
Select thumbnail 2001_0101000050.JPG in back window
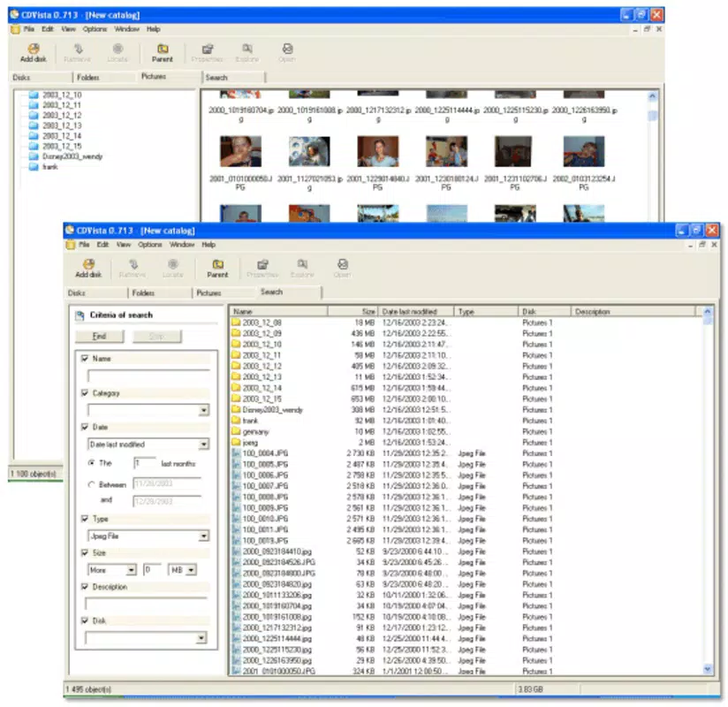(x=240, y=151)
